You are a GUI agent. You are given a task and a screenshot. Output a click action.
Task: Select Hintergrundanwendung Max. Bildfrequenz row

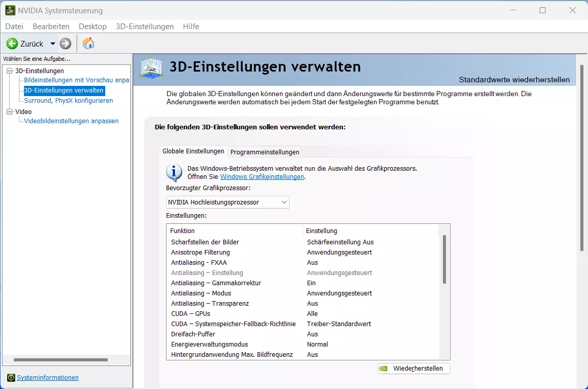(x=302, y=354)
